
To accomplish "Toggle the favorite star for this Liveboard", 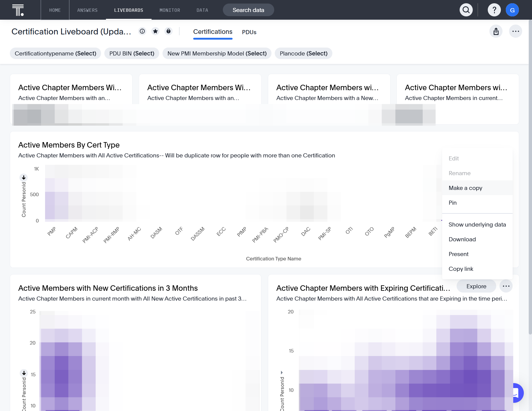I will coord(155,31).
